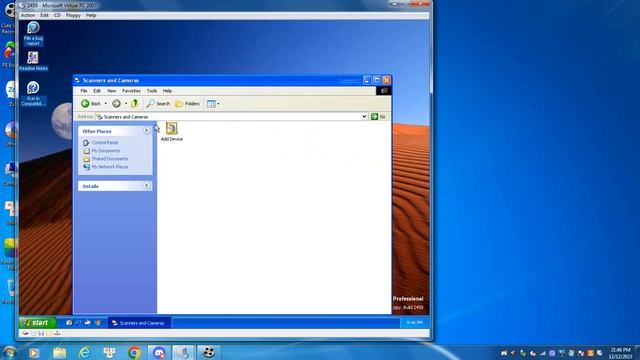Open the File menu in Explorer
Viewport: 640px width, 360px height.
pyautogui.click(x=84, y=91)
